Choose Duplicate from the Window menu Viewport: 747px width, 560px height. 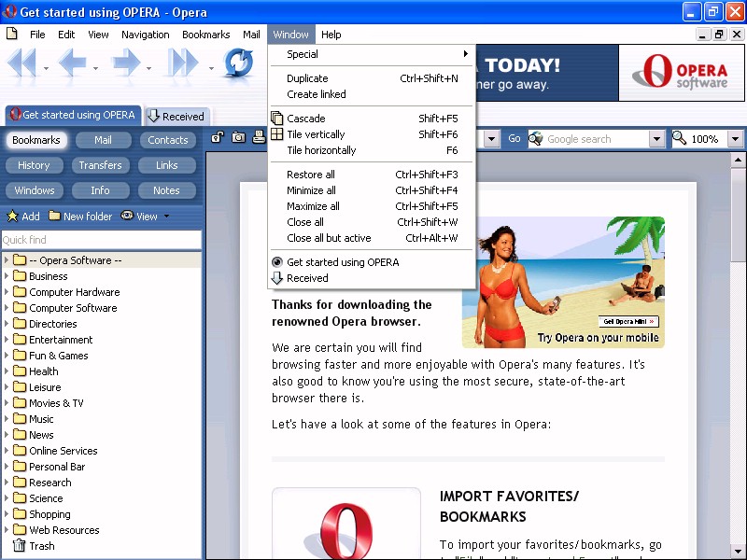click(x=372, y=78)
